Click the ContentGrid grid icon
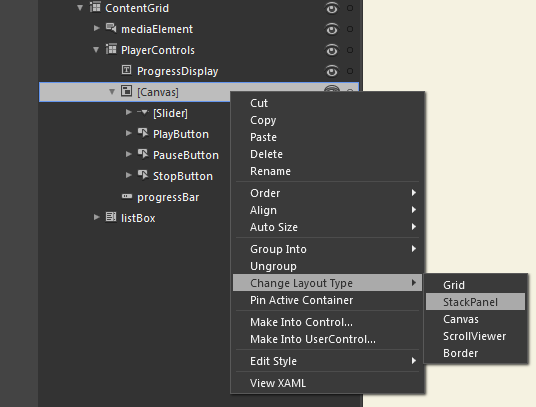This screenshot has height=407, width=536. click(x=95, y=7)
